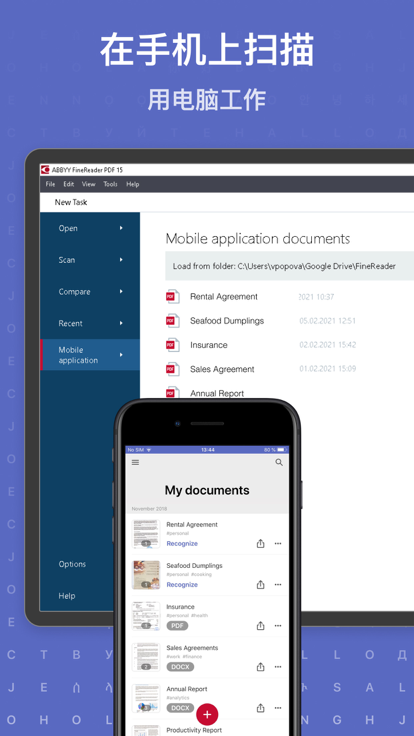The width and height of the screenshot is (414, 736).
Task: Open more options for Seafood Dumplings
Action: (x=278, y=585)
